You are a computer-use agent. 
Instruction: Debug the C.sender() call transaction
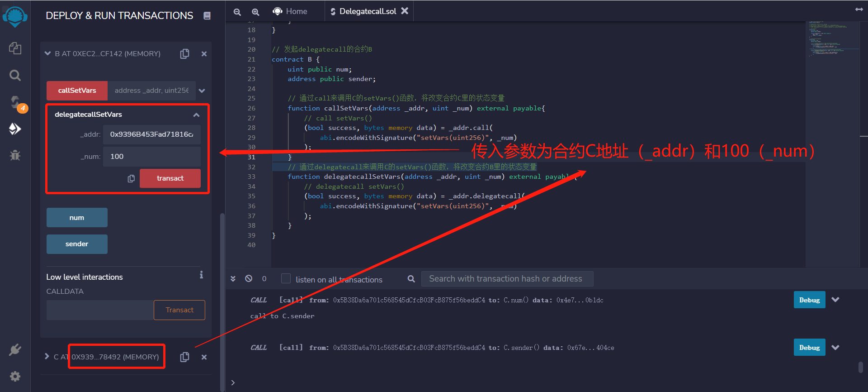click(x=809, y=348)
